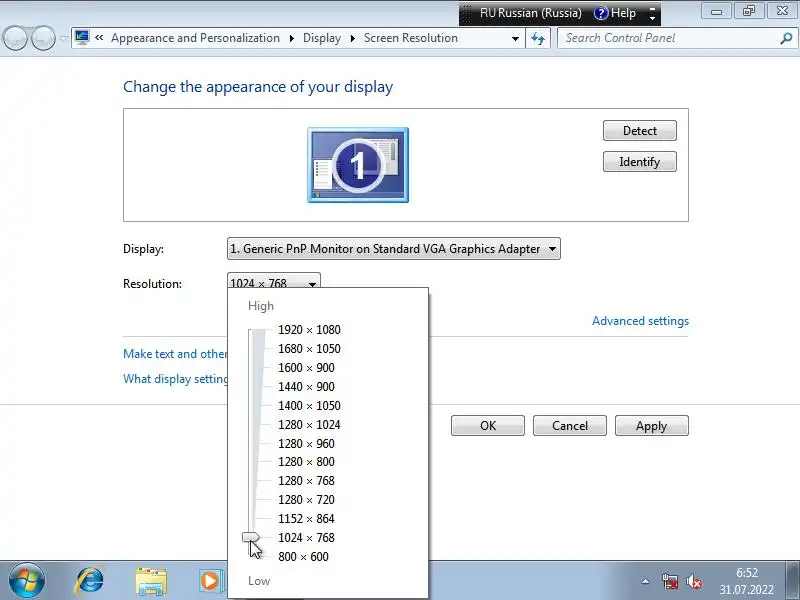Image resolution: width=800 pixels, height=600 pixels.
Task: Click the Detect button
Action: 639,131
